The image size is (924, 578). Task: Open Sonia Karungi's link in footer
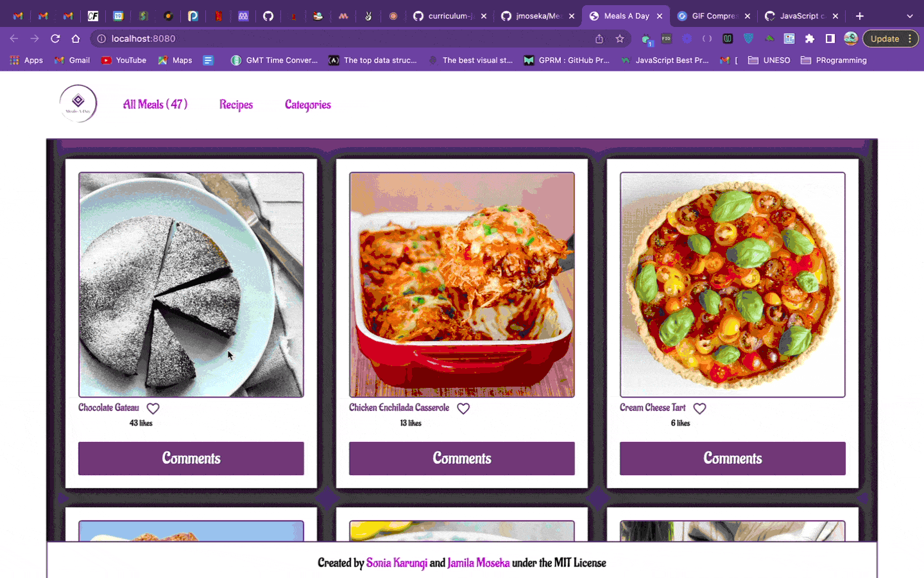point(397,563)
